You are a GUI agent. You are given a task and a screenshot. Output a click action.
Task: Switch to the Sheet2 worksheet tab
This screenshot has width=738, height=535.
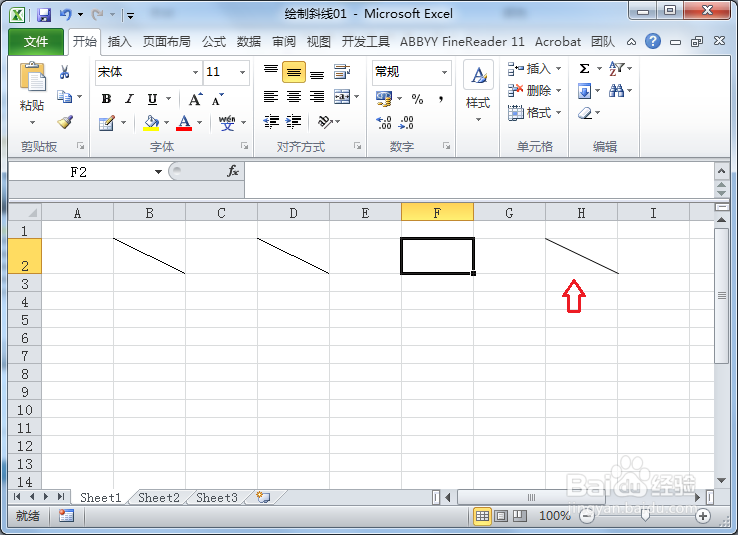tap(159, 497)
